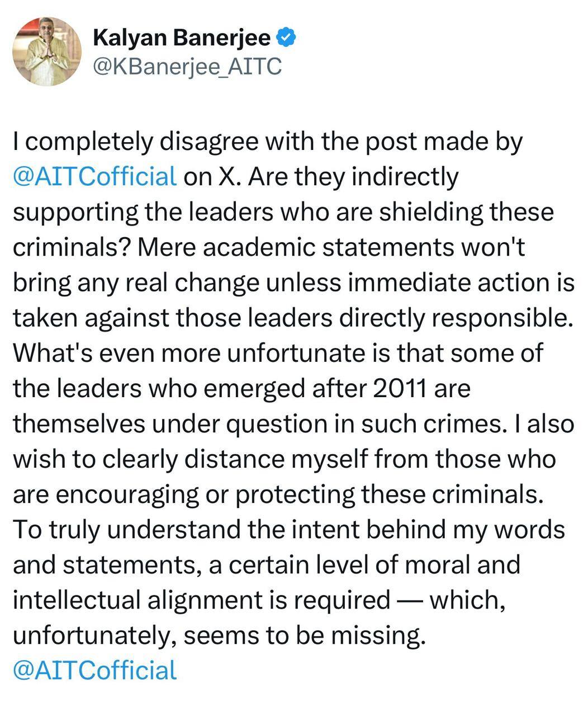Click the phrase 'distance myself' in the tweet
Image resolution: width=588 pixels, height=716 pixels.
273,459
